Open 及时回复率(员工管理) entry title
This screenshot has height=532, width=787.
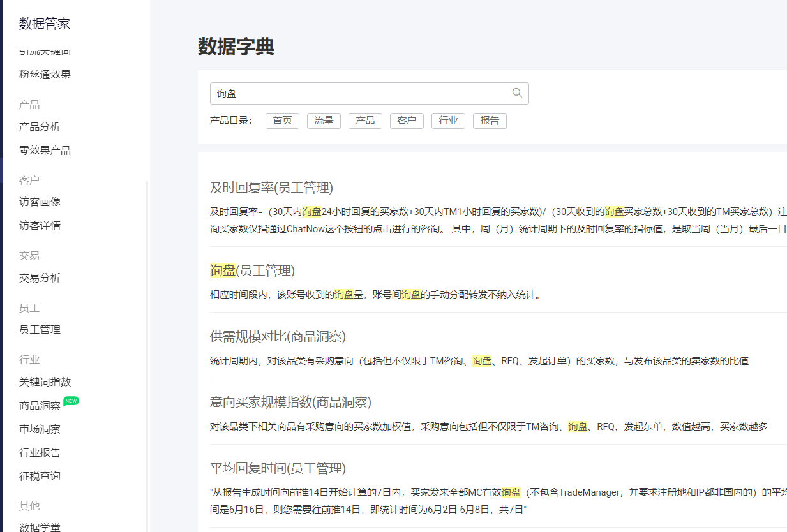(x=271, y=188)
